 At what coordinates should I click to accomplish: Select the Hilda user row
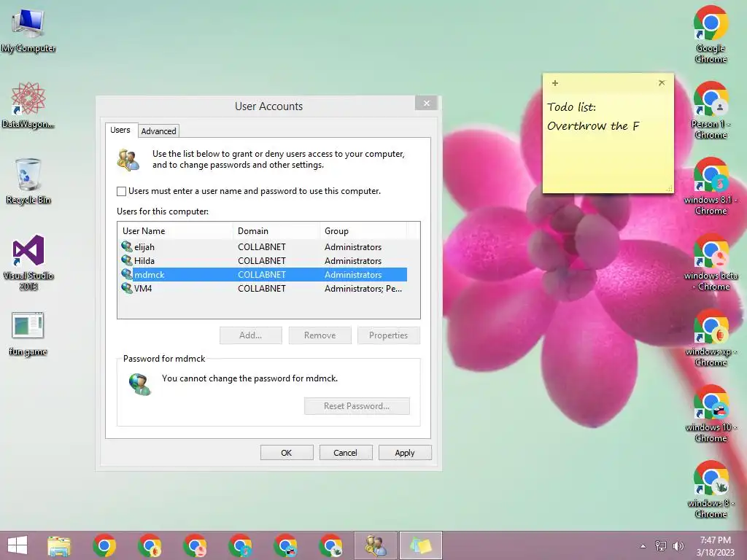tap(263, 260)
